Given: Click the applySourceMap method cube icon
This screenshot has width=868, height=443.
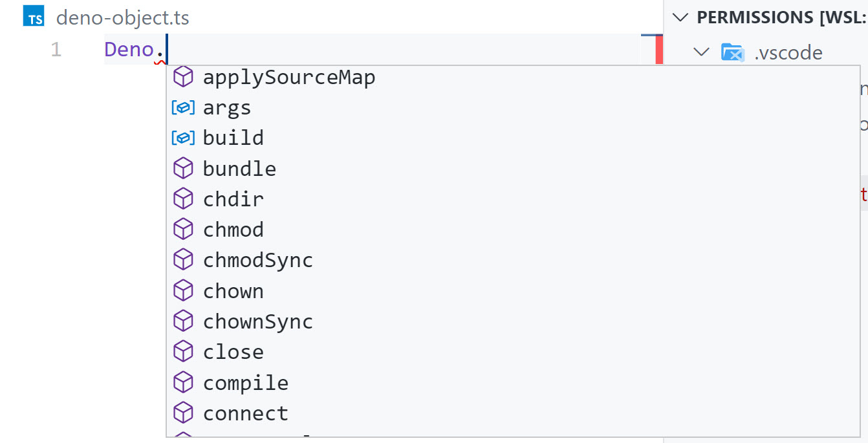Looking at the screenshot, I should tap(184, 78).
